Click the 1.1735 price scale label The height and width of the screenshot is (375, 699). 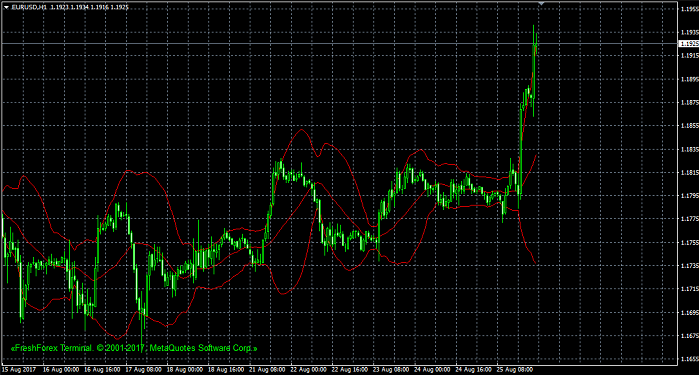pyautogui.click(x=690, y=265)
